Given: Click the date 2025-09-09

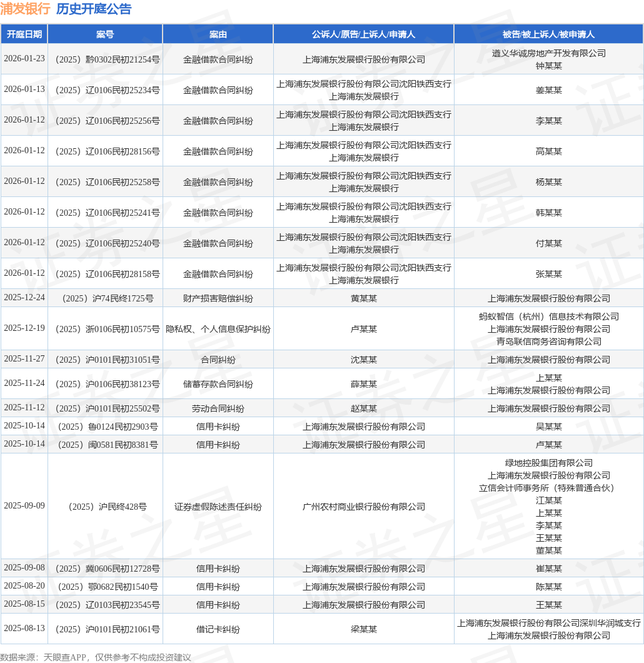Looking at the screenshot, I should pos(24,506).
